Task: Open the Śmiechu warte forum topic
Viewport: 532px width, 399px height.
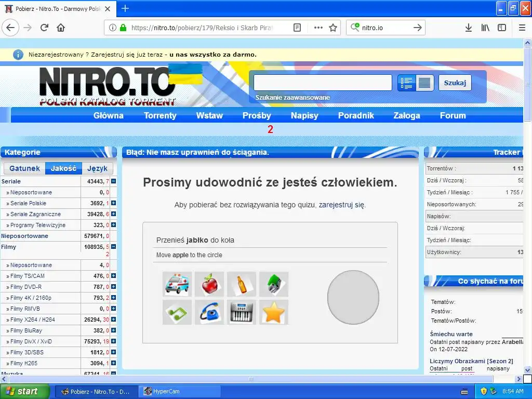Action: pos(451,334)
